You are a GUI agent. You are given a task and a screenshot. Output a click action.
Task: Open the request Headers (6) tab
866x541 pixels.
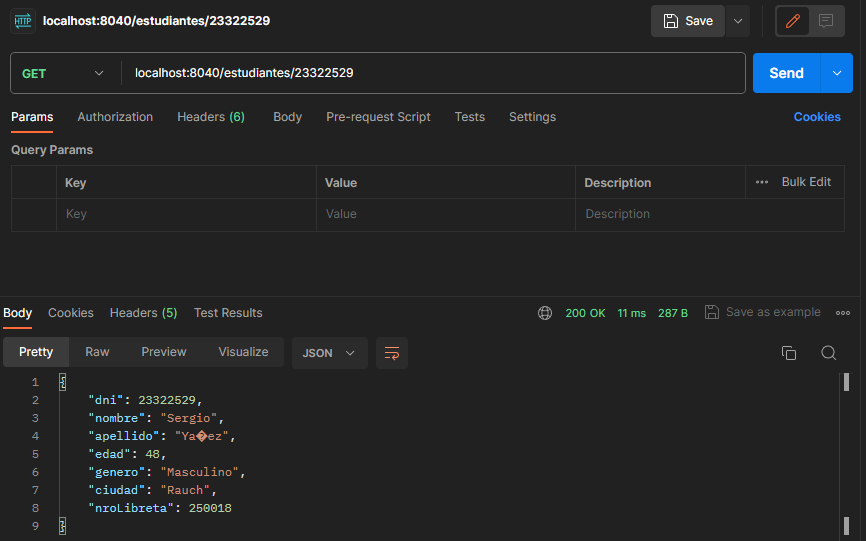point(211,117)
